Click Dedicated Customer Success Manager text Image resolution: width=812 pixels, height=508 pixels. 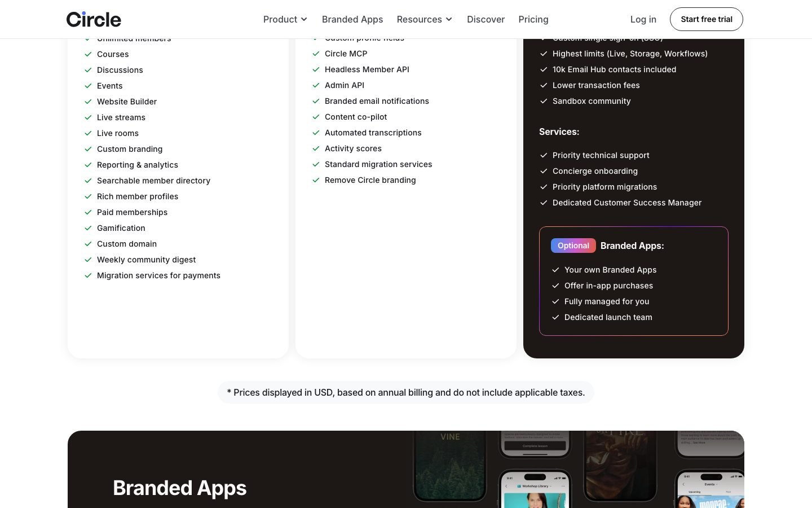click(627, 203)
